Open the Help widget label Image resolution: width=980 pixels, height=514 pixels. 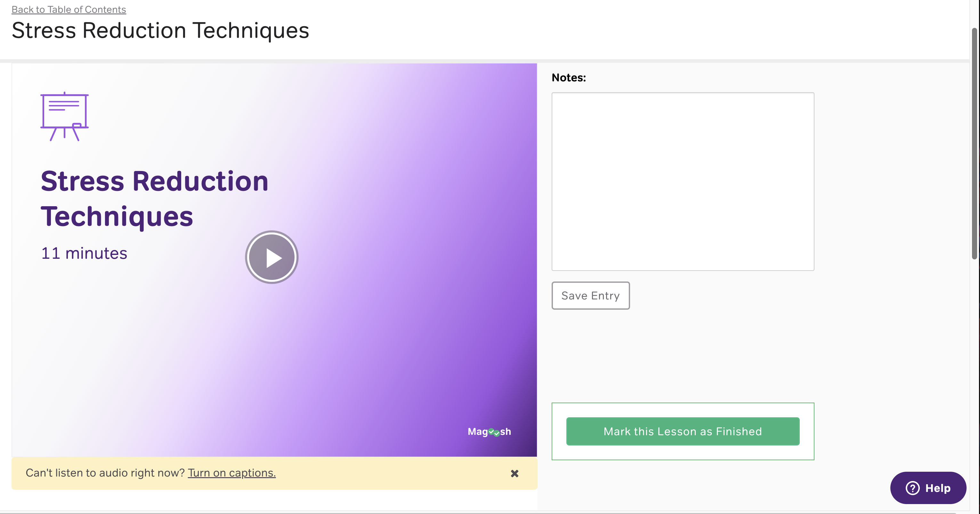click(937, 488)
